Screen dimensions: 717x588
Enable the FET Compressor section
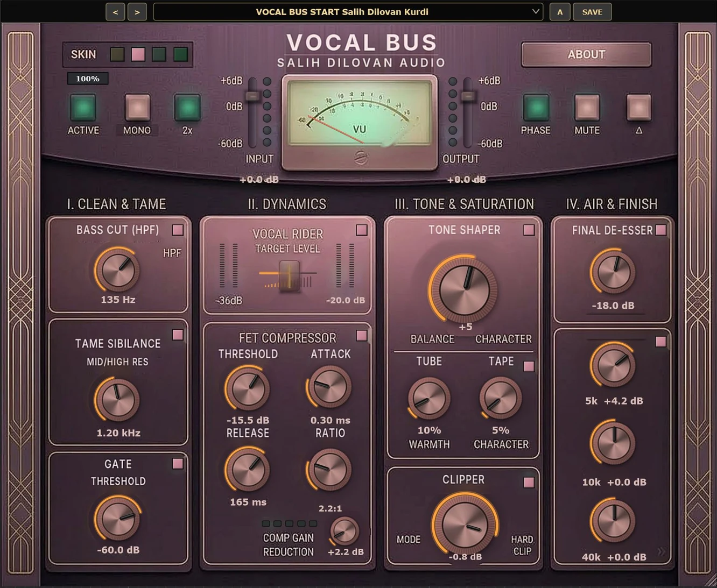click(362, 336)
